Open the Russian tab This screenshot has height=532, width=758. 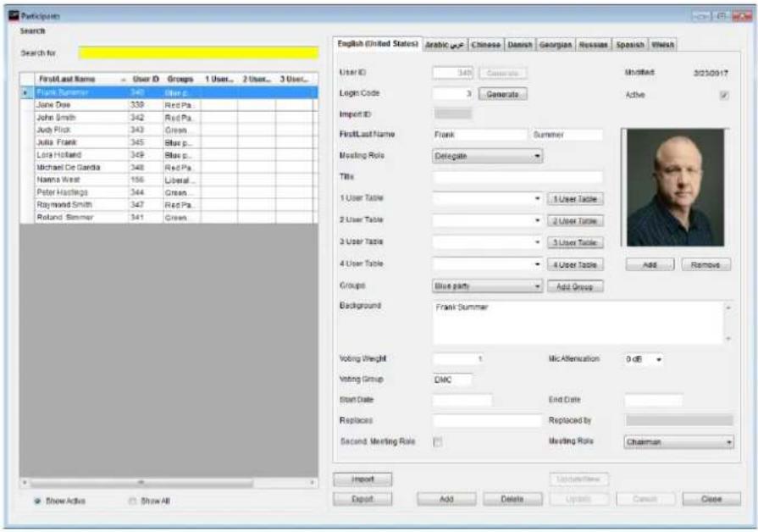[593, 45]
